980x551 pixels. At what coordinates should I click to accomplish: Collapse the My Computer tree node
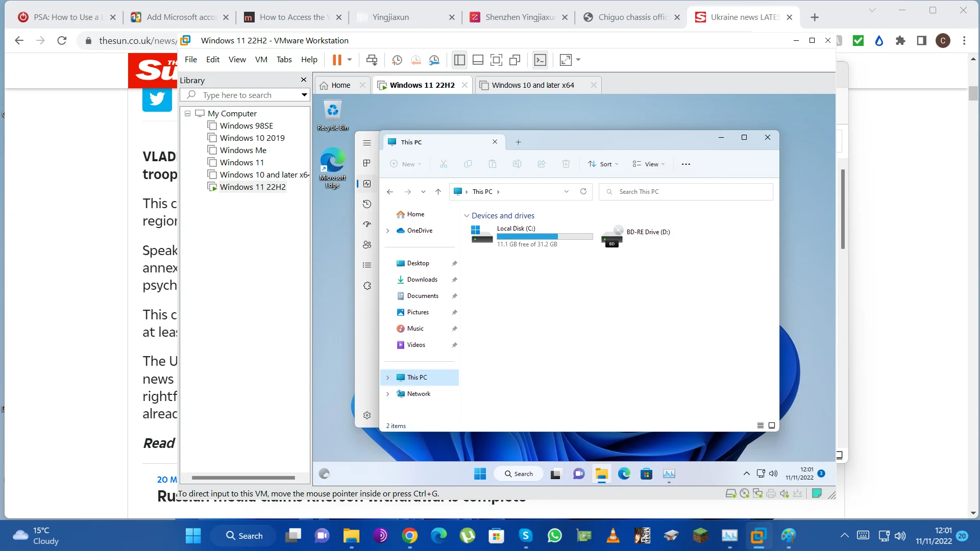187,113
